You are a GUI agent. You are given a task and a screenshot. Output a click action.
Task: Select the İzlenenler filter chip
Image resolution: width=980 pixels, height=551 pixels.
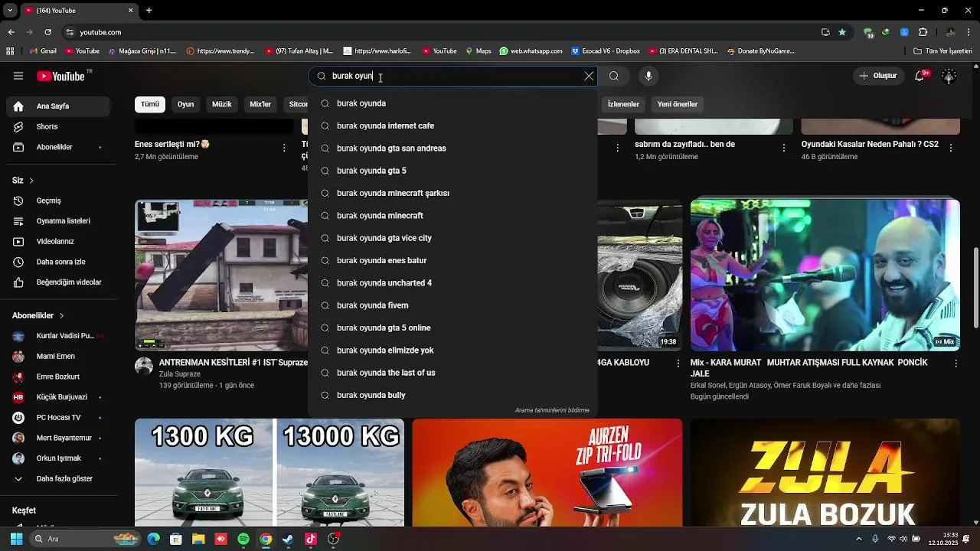pos(623,104)
